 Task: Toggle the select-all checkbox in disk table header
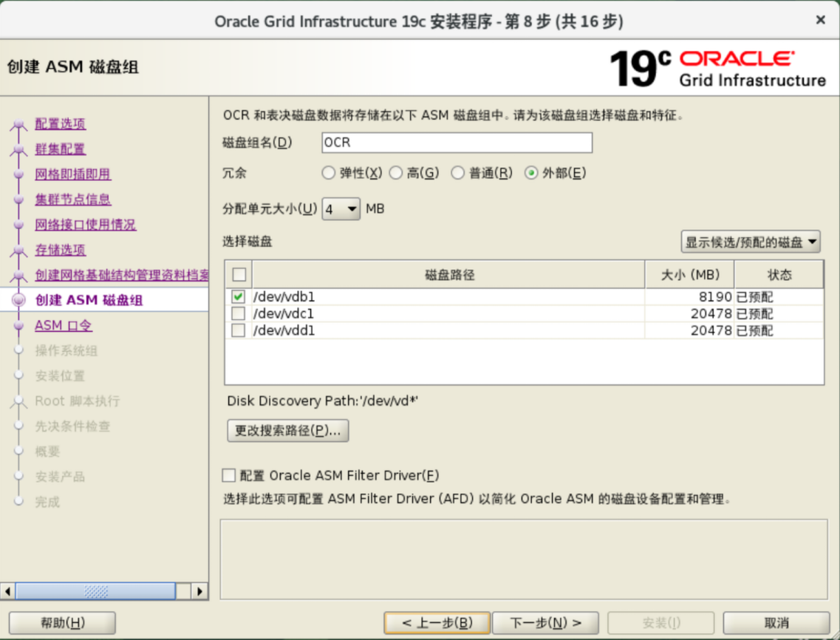239,275
